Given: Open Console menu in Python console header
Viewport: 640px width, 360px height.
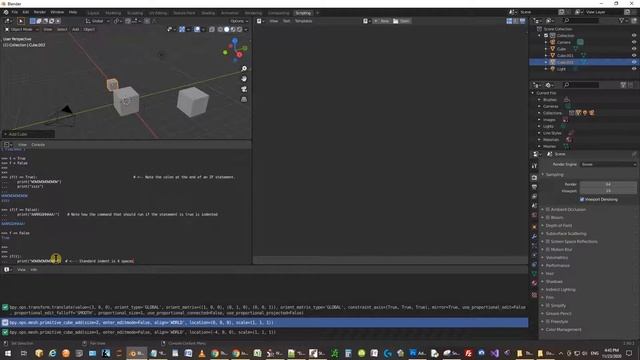Looking at the screenshot, I should [x=38, y=144].
